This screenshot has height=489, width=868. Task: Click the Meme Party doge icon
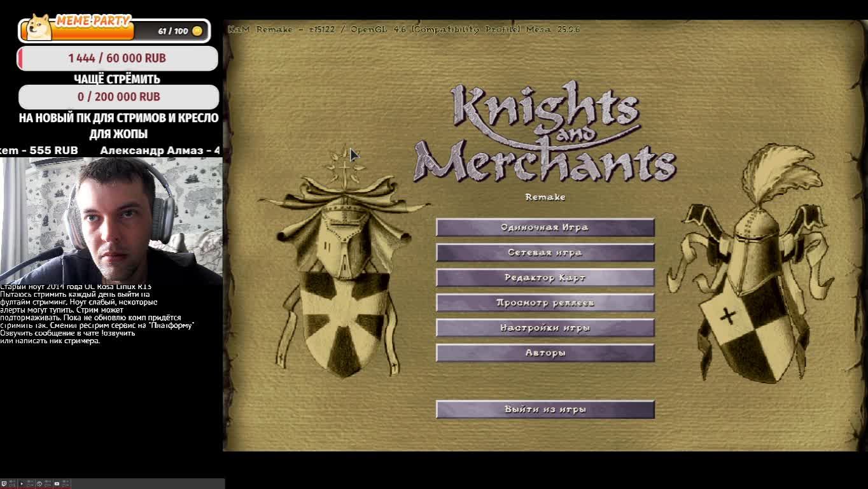point(38,27)
